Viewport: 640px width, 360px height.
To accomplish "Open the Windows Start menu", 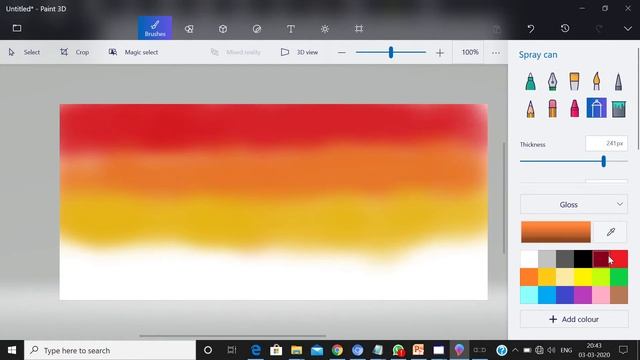I will [x=12, y=350].
